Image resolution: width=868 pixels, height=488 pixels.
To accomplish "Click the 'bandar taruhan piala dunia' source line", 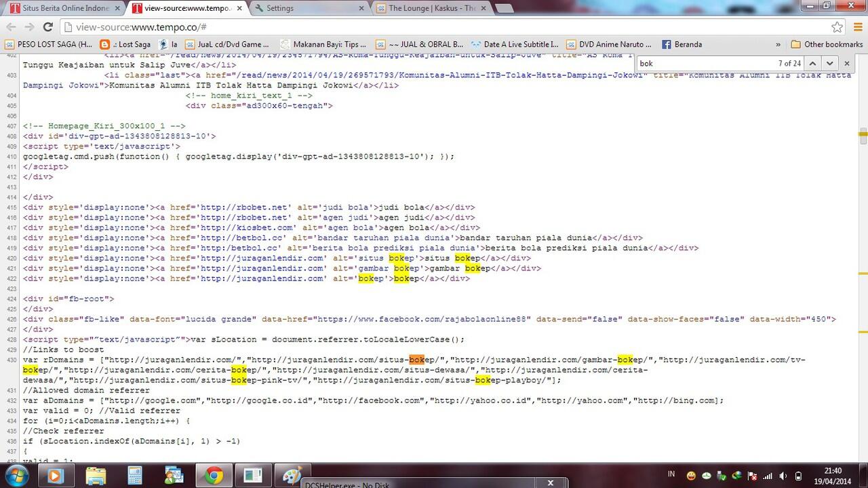I will (x=333, y=238).
